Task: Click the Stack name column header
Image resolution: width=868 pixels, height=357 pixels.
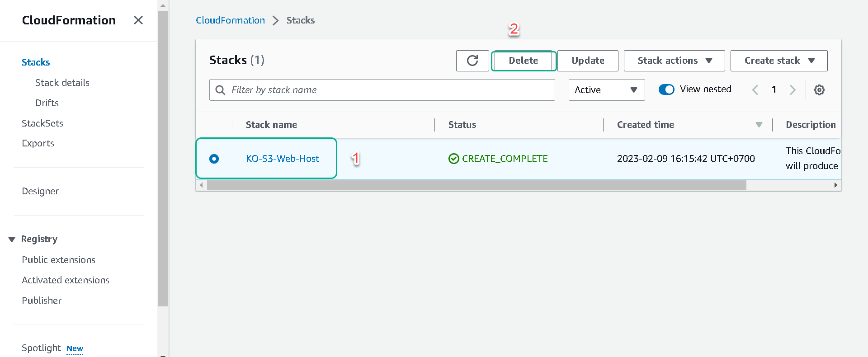Action: (271, 125)
